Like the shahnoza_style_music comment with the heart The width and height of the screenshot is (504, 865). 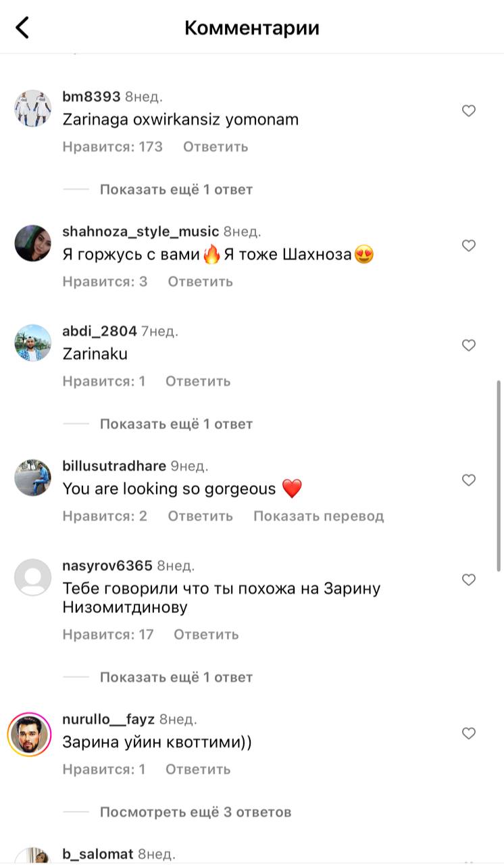[469, 245]
